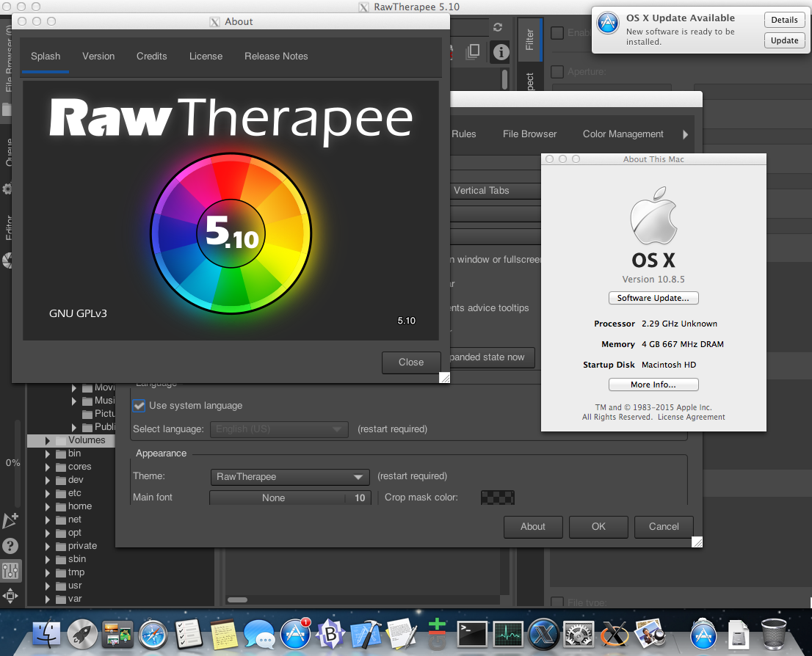This screenshot has width=812, height=656.
Task: Expand the private folder tree node
Action: click(x=48, y=546)
